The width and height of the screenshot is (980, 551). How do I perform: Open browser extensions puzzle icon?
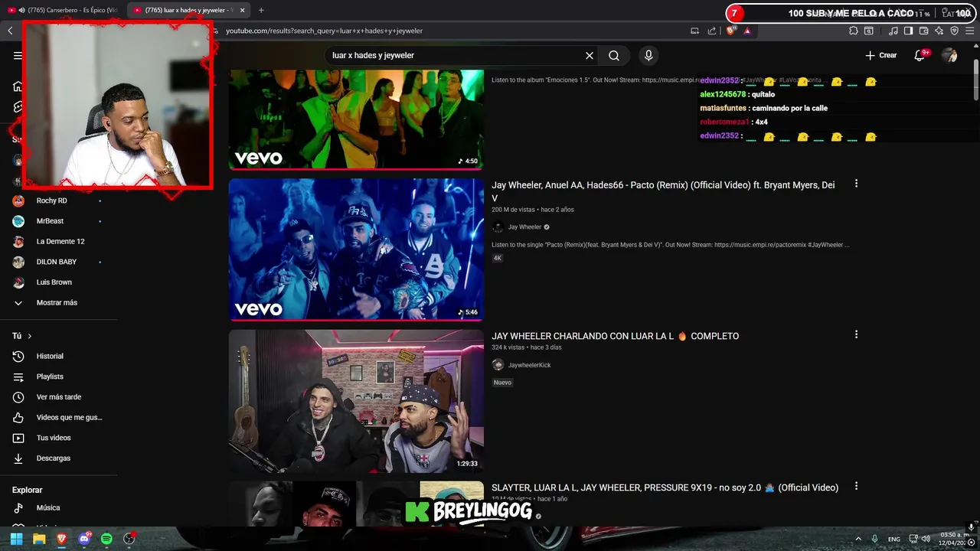(853, 31)
